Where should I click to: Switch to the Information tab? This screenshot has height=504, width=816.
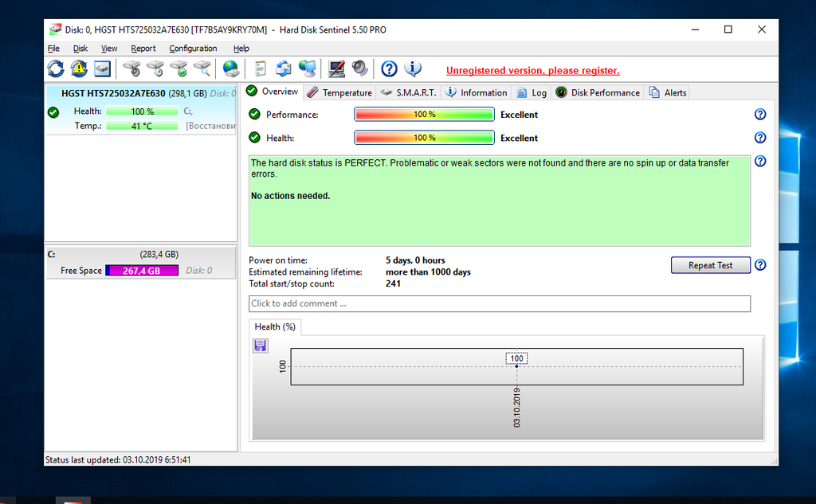point(476,92)
